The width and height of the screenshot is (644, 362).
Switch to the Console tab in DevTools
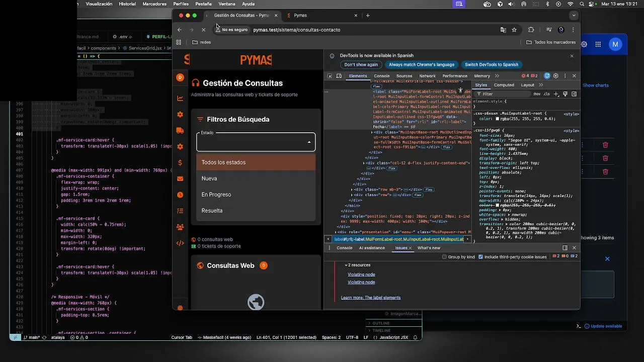[x=381, y=76]
